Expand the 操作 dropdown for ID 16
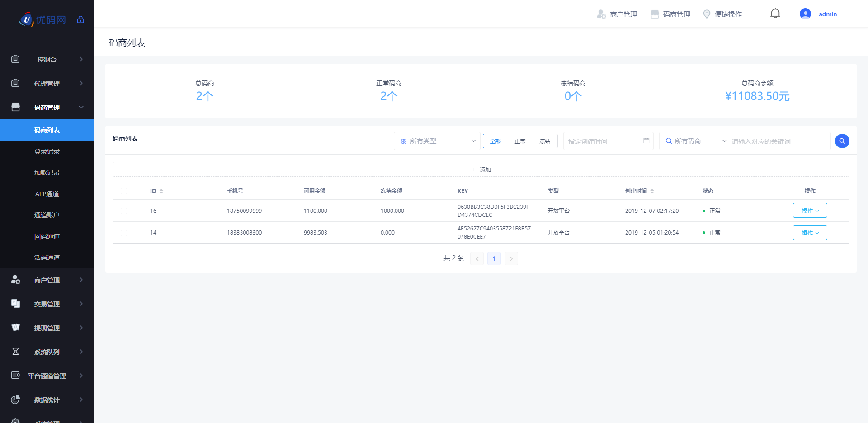868x423 pixels. click(810, 211)
